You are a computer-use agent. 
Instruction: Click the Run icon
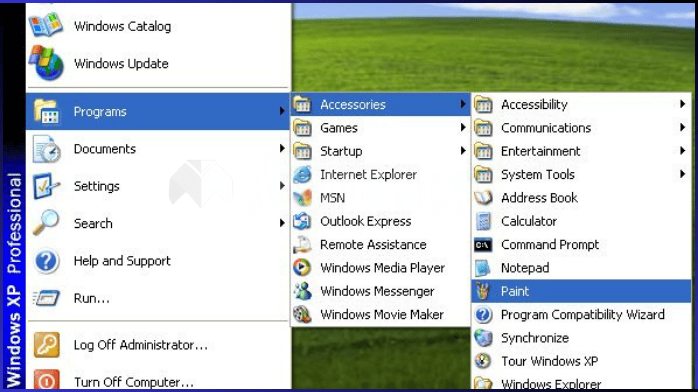(46, 298)
